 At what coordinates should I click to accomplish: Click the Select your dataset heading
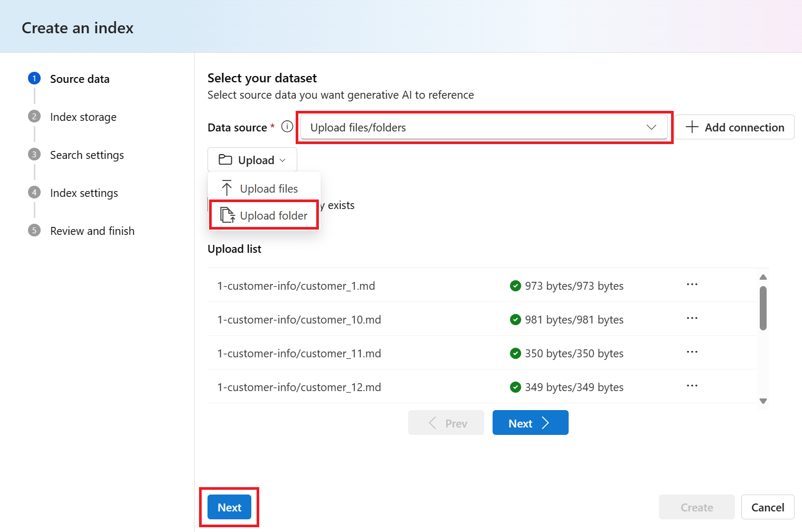coord(262,78)
